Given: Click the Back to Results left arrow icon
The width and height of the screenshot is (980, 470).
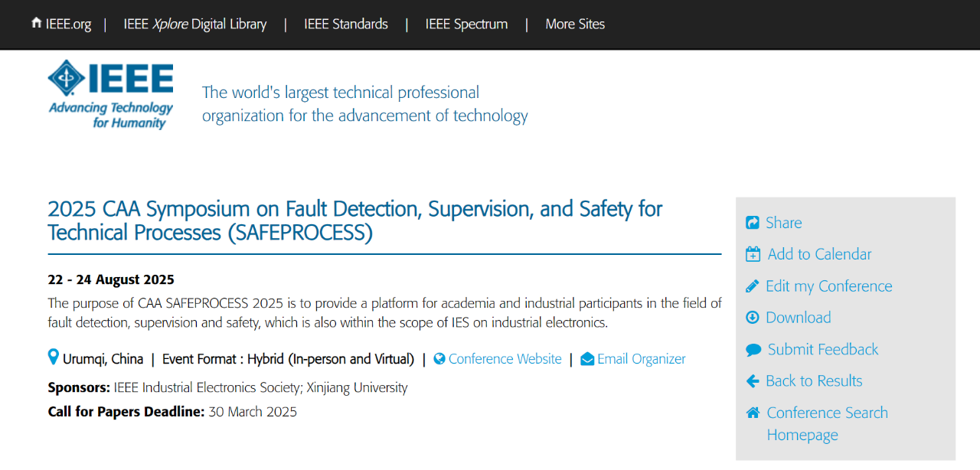Looking at the screenshot, I should click(752, 381).
